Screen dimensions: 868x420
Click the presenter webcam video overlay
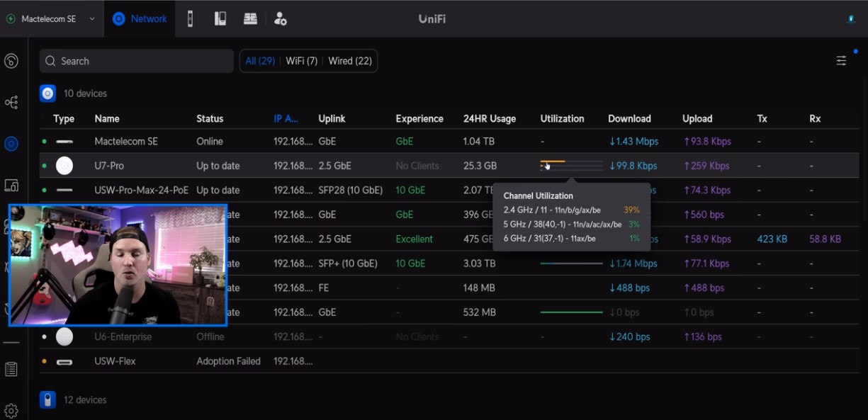[118, 266]
